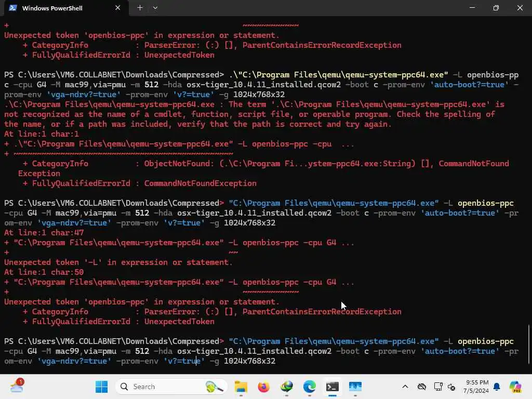
Task: Minimize the terminal window
Action: pyautogui.click(x=472, y=7)
